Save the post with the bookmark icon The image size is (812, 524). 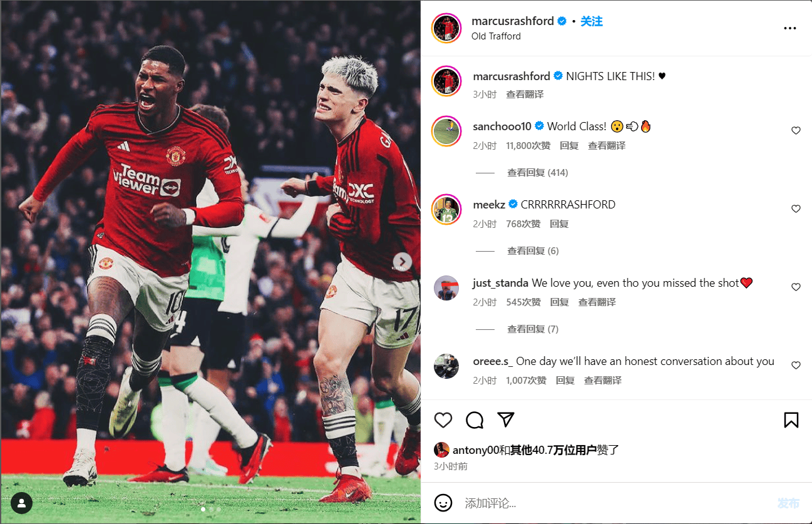pos(791,420)
